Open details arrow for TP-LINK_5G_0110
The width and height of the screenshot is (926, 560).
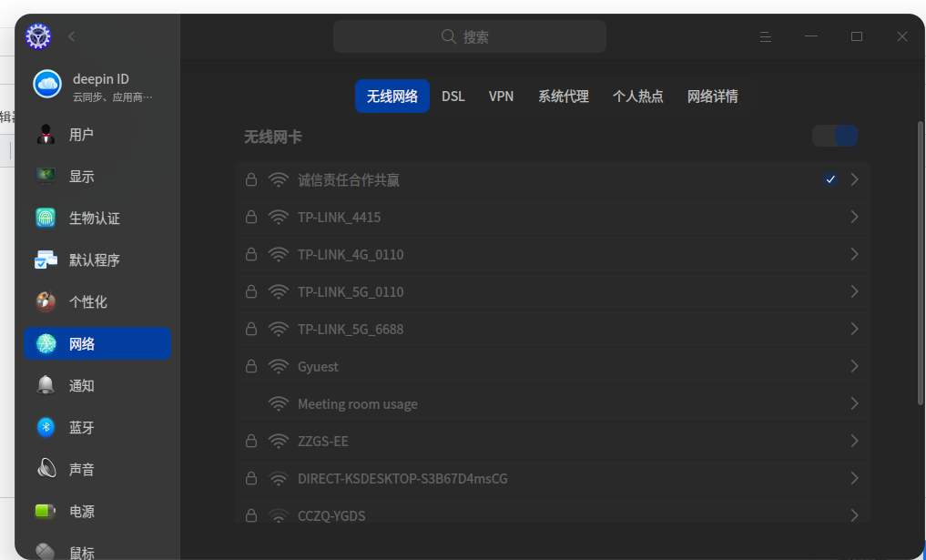point(855,291)
